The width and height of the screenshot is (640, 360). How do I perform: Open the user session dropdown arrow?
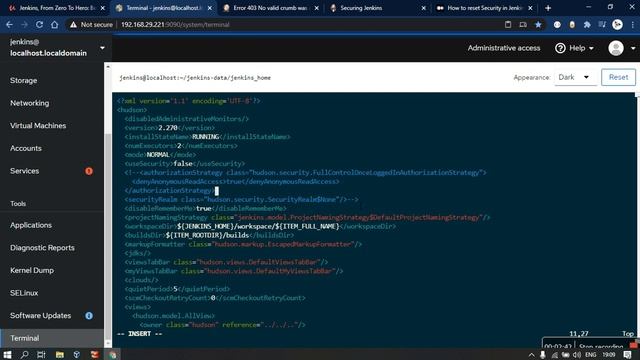tap(633, 48)
